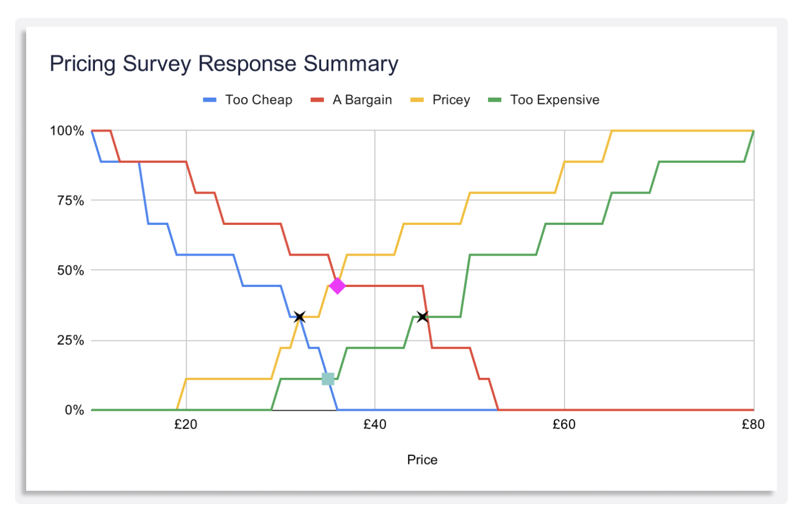Click the £80 x-axis label
This screenshot has height=518, width=812.
(753, 425)
